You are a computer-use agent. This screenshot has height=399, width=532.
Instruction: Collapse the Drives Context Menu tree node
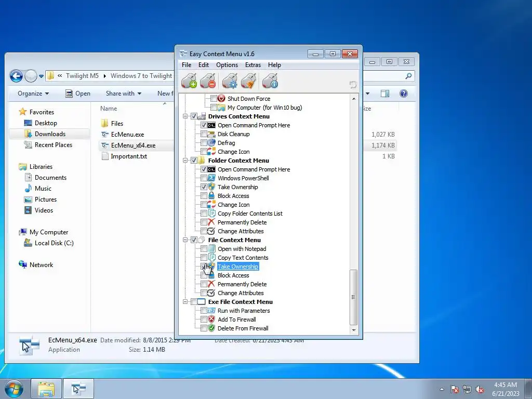185,116
